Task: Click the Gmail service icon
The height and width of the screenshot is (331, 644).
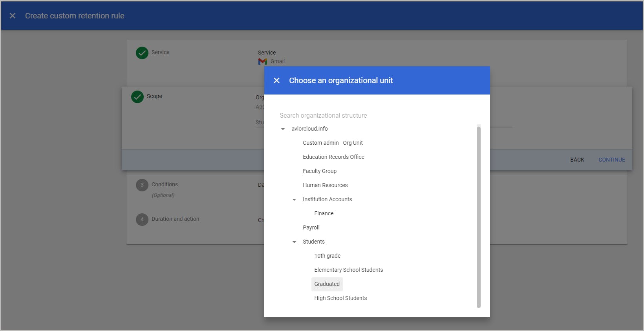Action: pos(263,61)
